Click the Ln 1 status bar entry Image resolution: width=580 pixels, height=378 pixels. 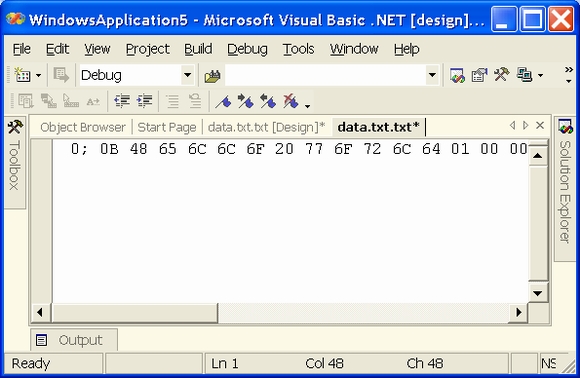[x=225, y=364]
